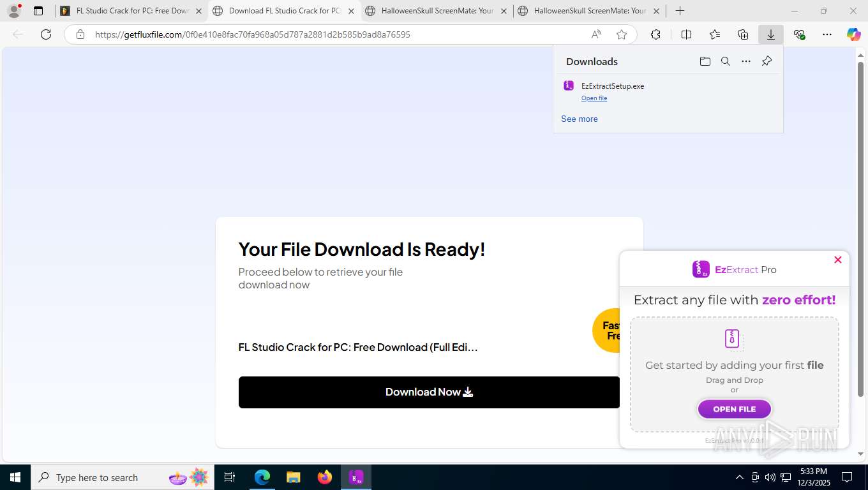
Task: Switch to first HalloweenSkull ScreenMate tab
Action: tap(437, 11)
